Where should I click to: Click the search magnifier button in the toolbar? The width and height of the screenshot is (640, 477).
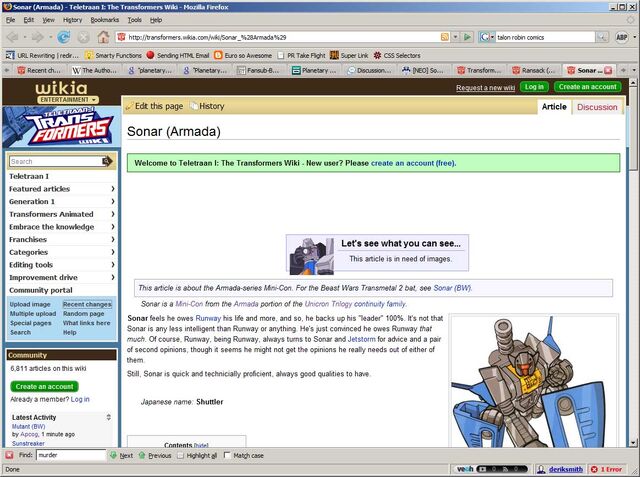tap(602, 37)
